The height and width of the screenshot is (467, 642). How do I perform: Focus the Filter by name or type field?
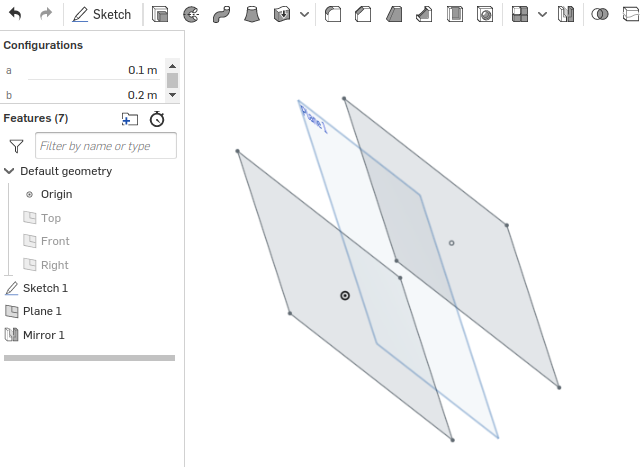tap(106, 146)
